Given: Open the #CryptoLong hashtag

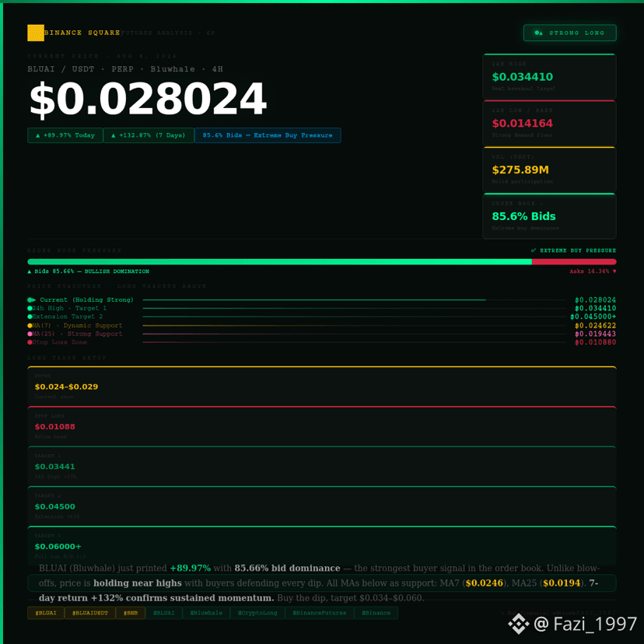Looking at the screenshot, I should click(x=257, y=613).
